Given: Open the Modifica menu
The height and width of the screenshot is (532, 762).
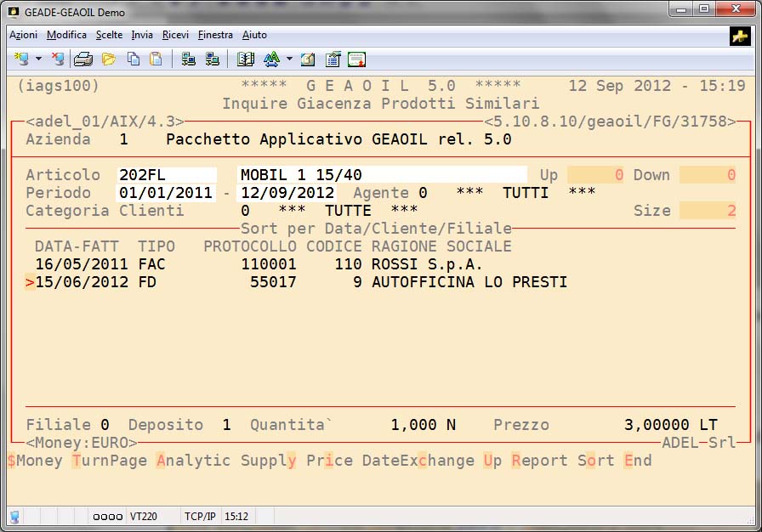Looking at the screenshot, I should 66,35.
